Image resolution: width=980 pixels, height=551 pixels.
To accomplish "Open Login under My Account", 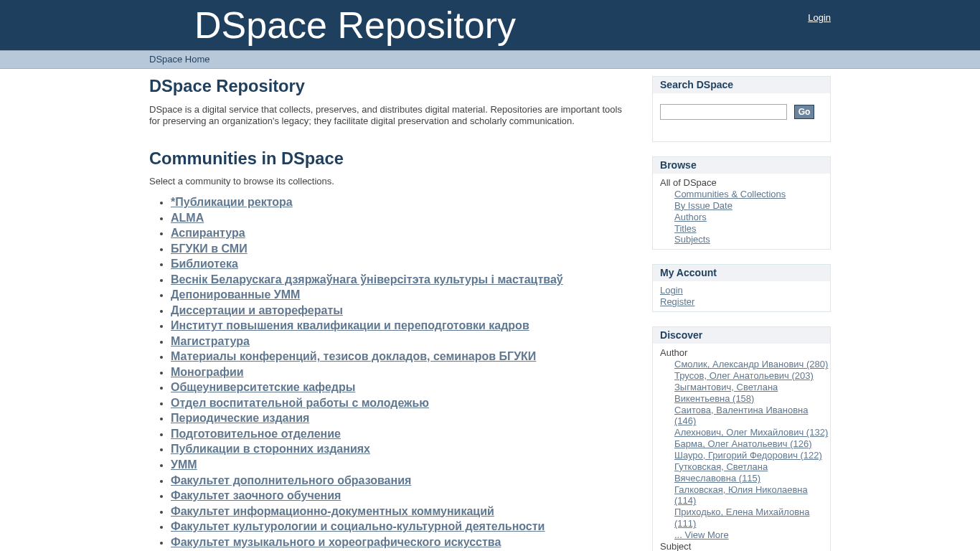I will click(x=672, y=291).
